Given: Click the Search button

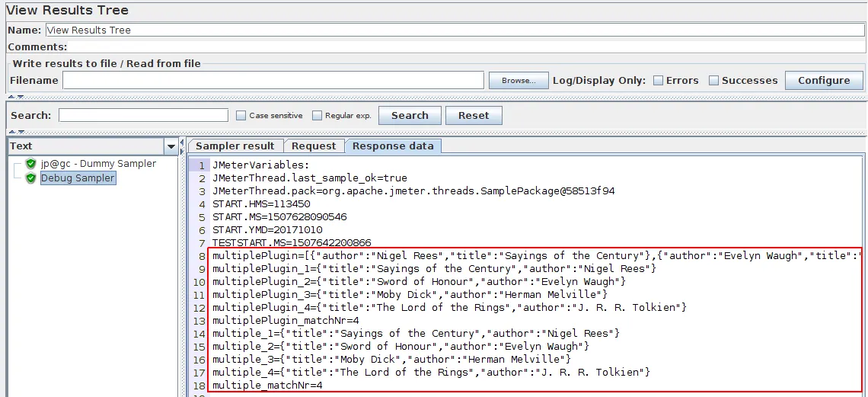Looking at the screenshot, I should click(x=410, y=115).
